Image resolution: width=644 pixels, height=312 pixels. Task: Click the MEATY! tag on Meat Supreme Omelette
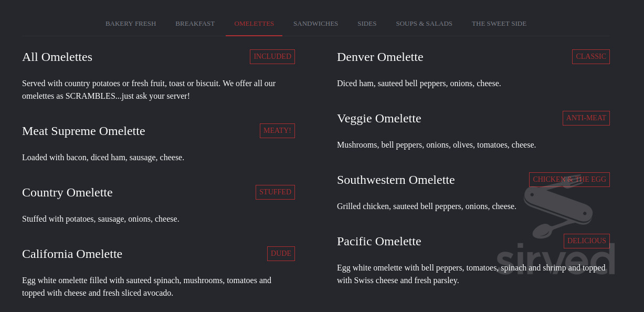pos(277,130)
